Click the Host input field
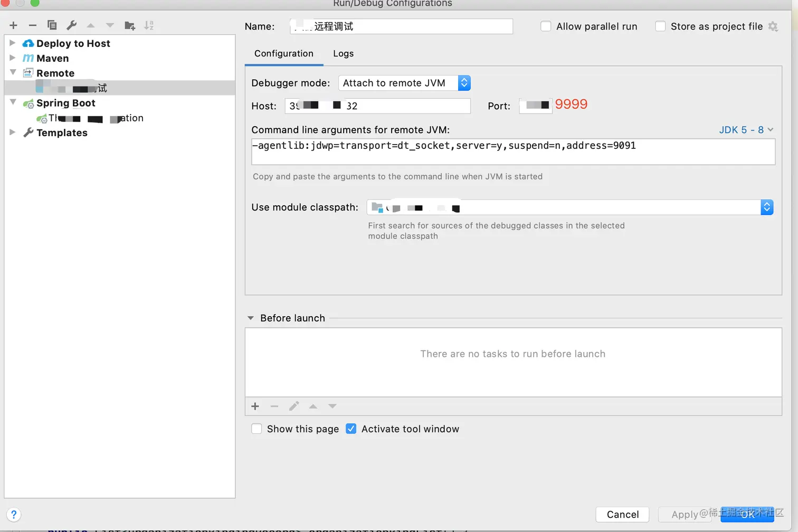Image resolution: width=798 pixels, height=532 pixels. coord(378,106)
